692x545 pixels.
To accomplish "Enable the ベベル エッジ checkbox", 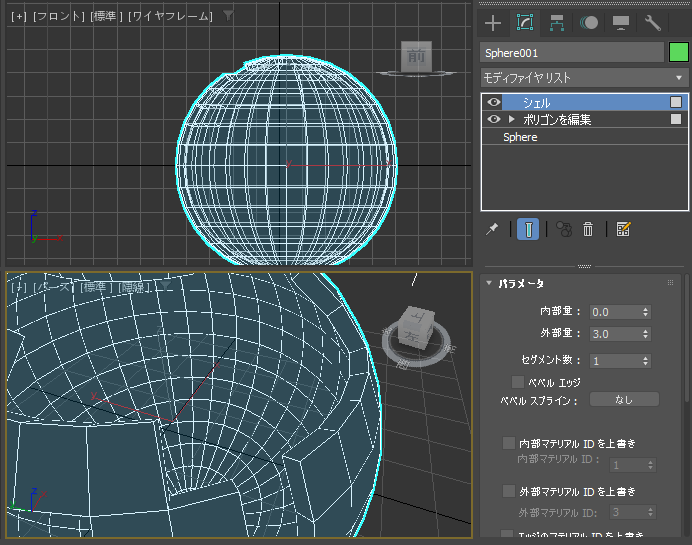I will (x=517, y=382).
